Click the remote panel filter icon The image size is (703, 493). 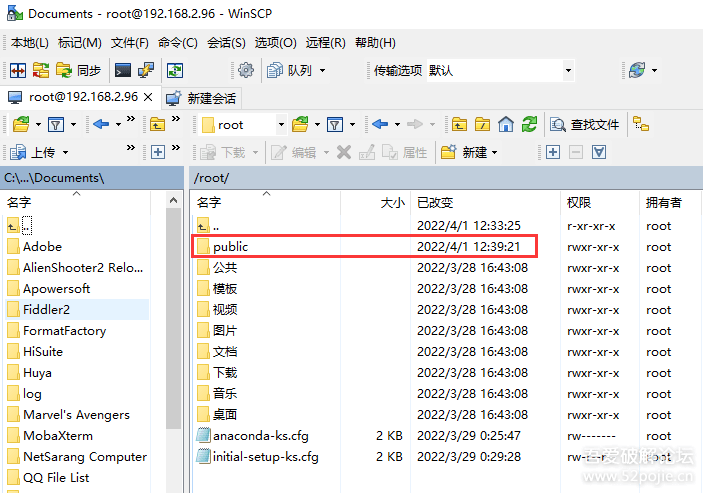click(335, 124)
